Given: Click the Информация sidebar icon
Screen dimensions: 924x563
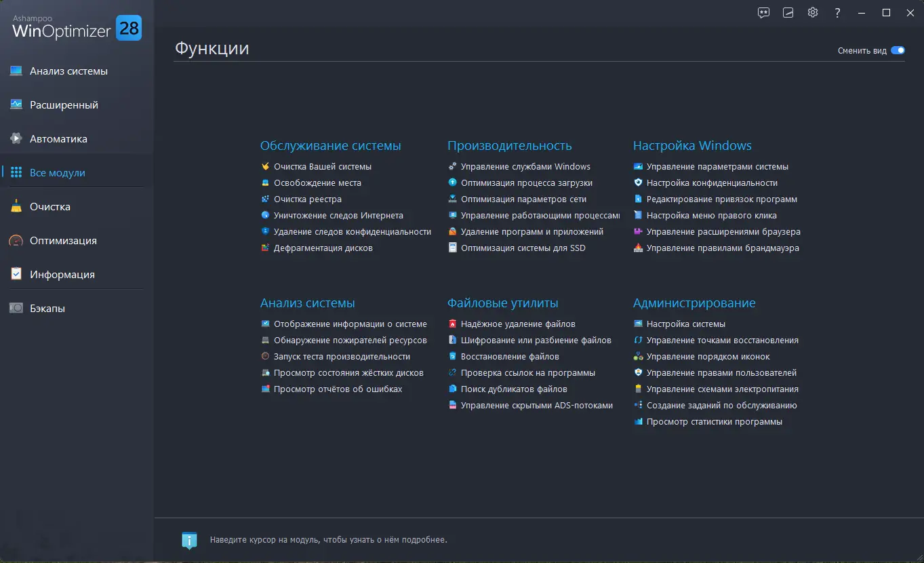Looking at the screenshot, I should [x=16, y=275].
